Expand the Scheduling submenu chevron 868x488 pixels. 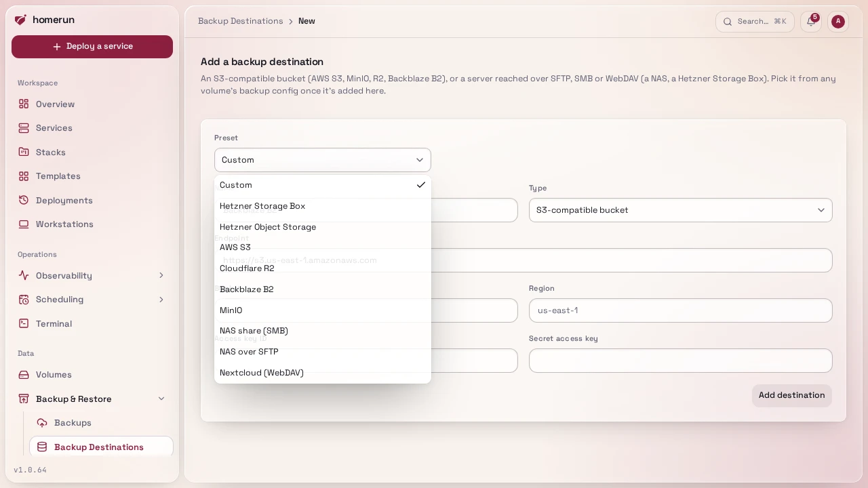[161, 300]
